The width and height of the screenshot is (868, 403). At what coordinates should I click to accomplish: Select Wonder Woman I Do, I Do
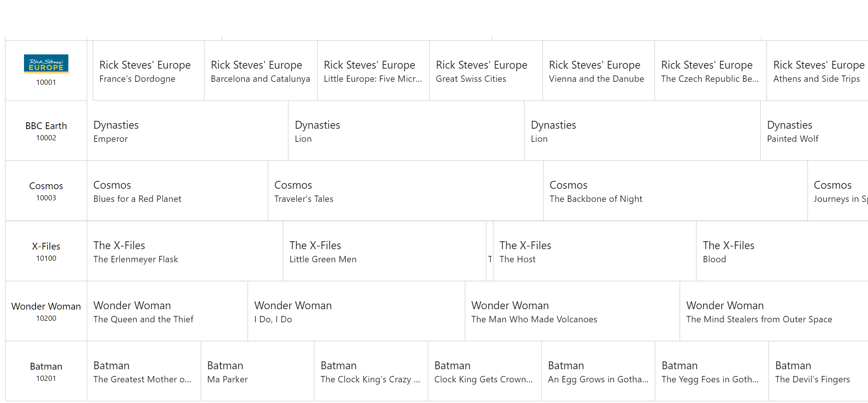[x=356, y=311]
